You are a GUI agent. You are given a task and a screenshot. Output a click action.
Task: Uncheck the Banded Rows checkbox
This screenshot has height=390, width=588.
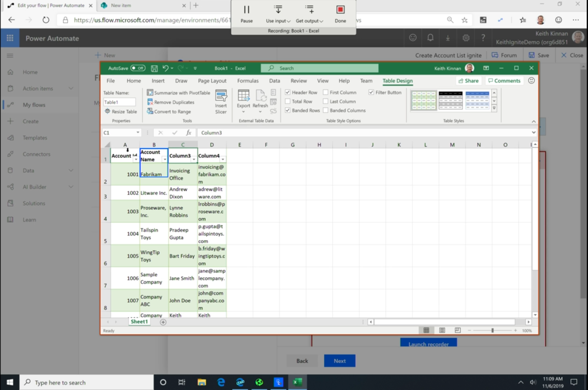click(288, 110)
